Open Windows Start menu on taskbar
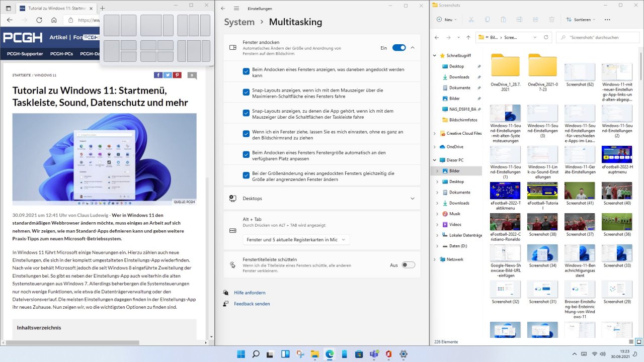The image size is (644, 362). [x=240, y=354]
